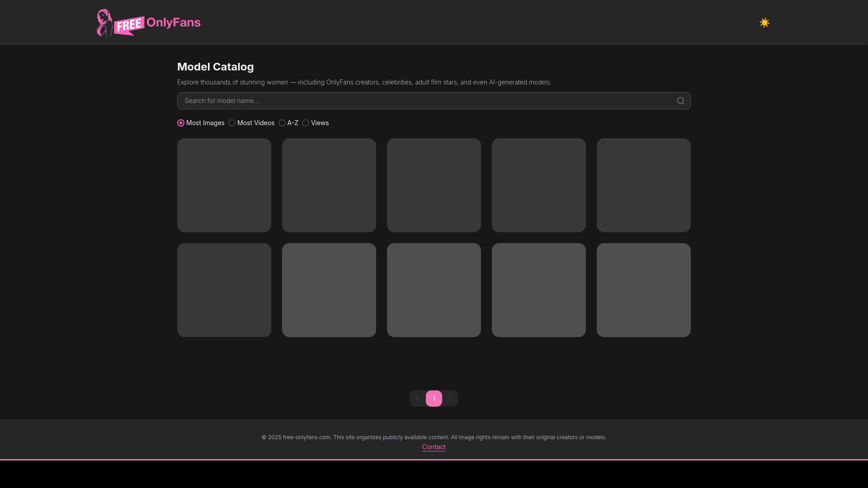Toggle light theme with the sun icon

pos(764,23)
